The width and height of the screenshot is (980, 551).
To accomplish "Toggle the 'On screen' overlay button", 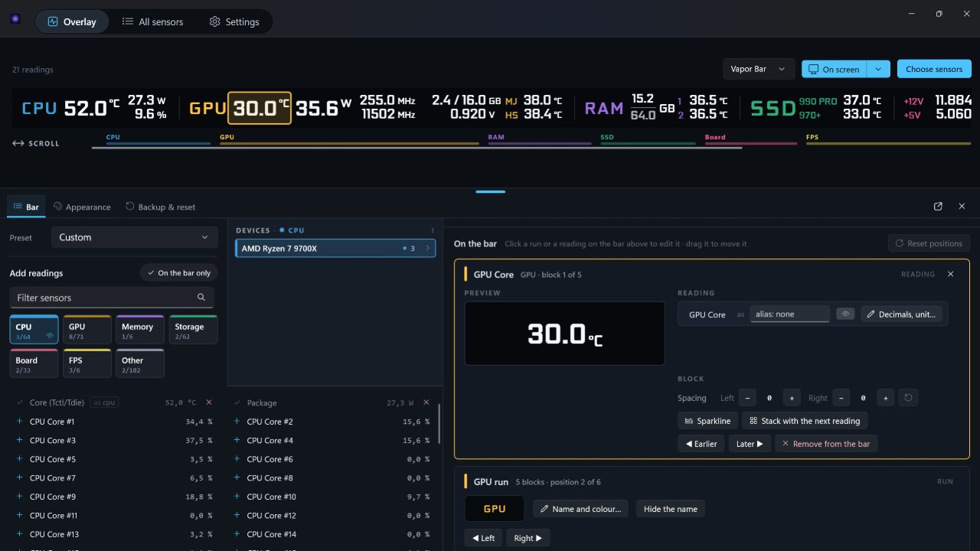I will (835, 69).
